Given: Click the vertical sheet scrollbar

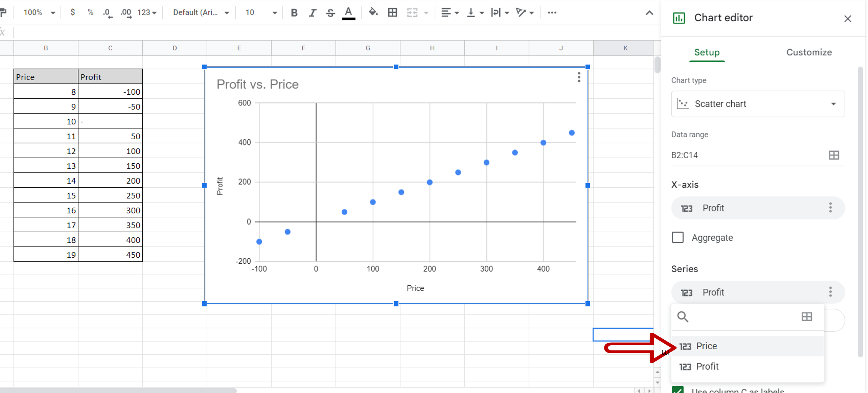Looking at the screenshot, I should coord(657,65).
